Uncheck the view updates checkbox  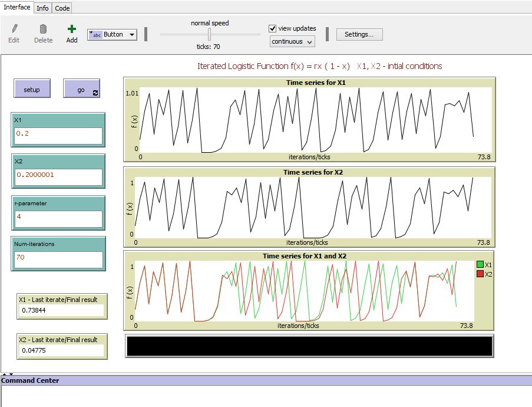[x=273, y=28]
